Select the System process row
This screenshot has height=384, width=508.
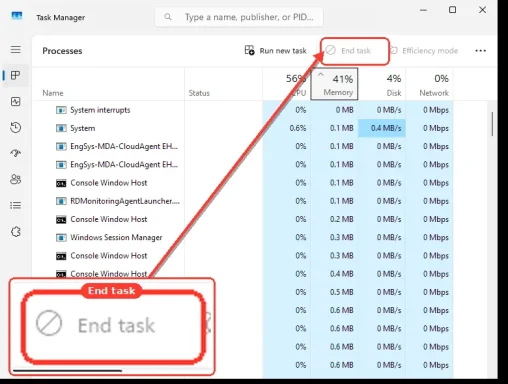(x=243, y=128)
